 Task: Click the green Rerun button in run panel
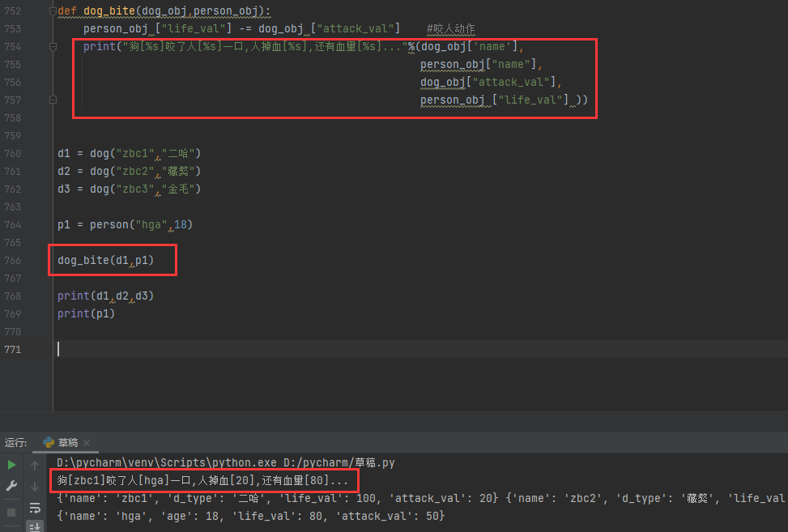[x=11, y=465]
